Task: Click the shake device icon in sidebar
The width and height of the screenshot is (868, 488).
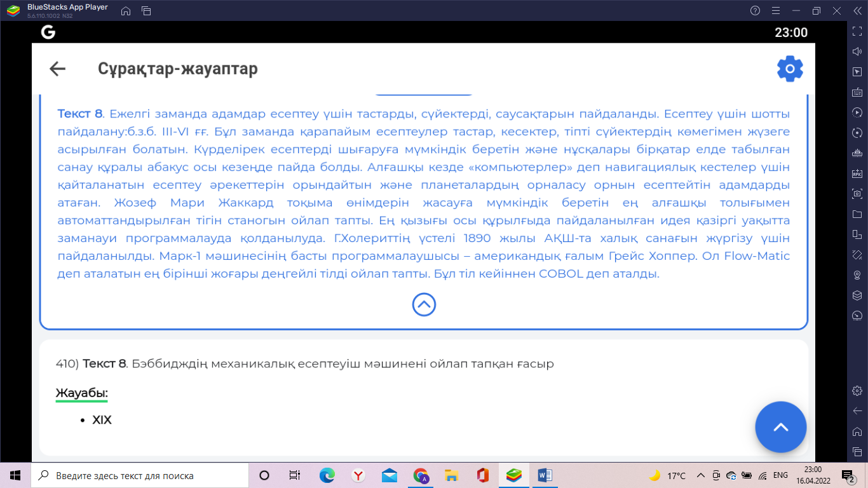Action: click(x=857, y=255)
